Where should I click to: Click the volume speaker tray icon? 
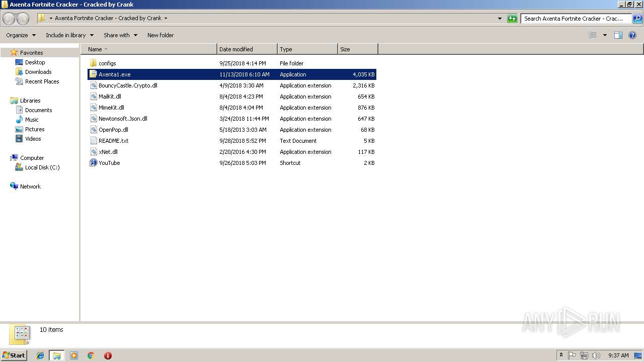coord(596,355)
